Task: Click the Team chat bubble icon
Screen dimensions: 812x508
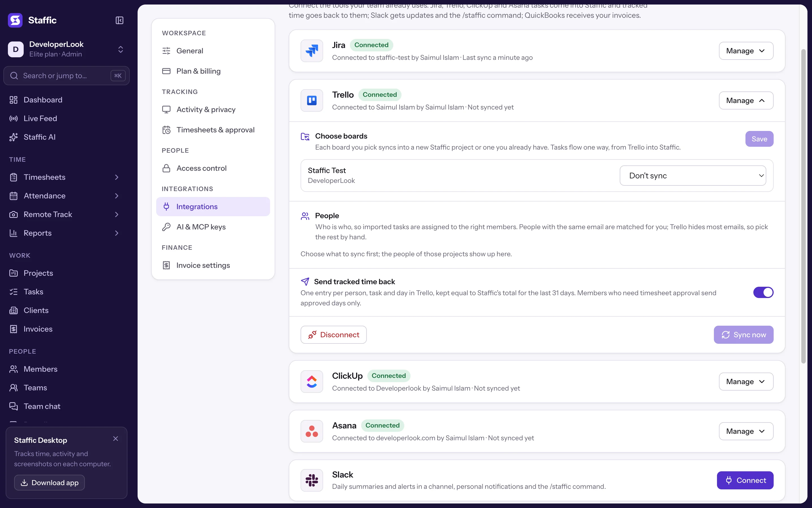Action: (x=14, y=406)
